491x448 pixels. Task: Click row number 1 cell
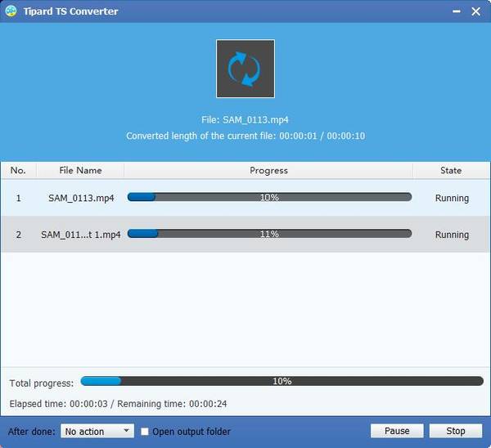click(x=19, y=198)
